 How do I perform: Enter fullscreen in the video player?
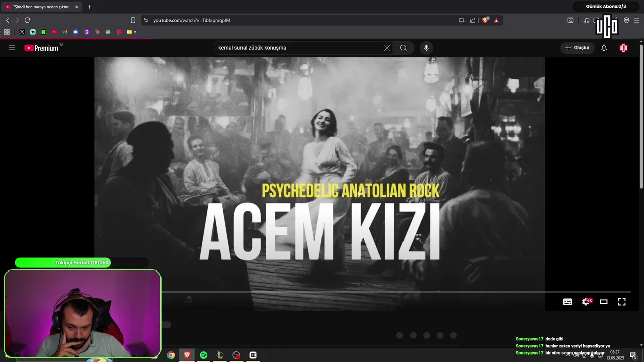622,302
